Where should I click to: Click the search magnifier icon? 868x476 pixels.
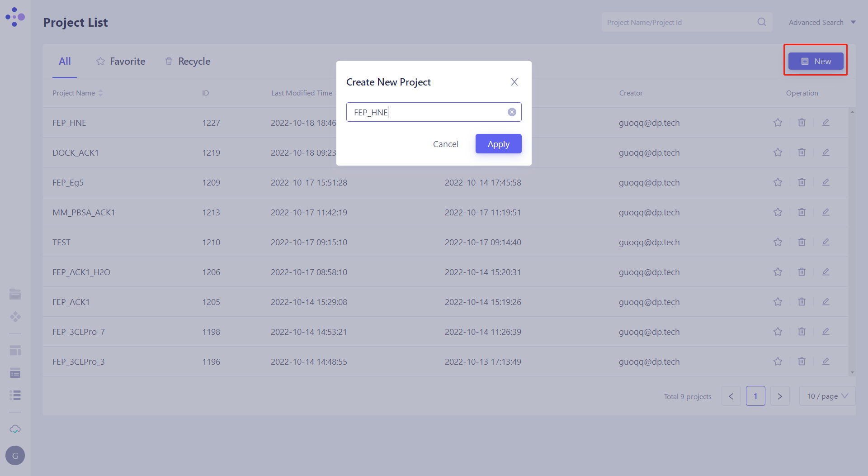762,22
